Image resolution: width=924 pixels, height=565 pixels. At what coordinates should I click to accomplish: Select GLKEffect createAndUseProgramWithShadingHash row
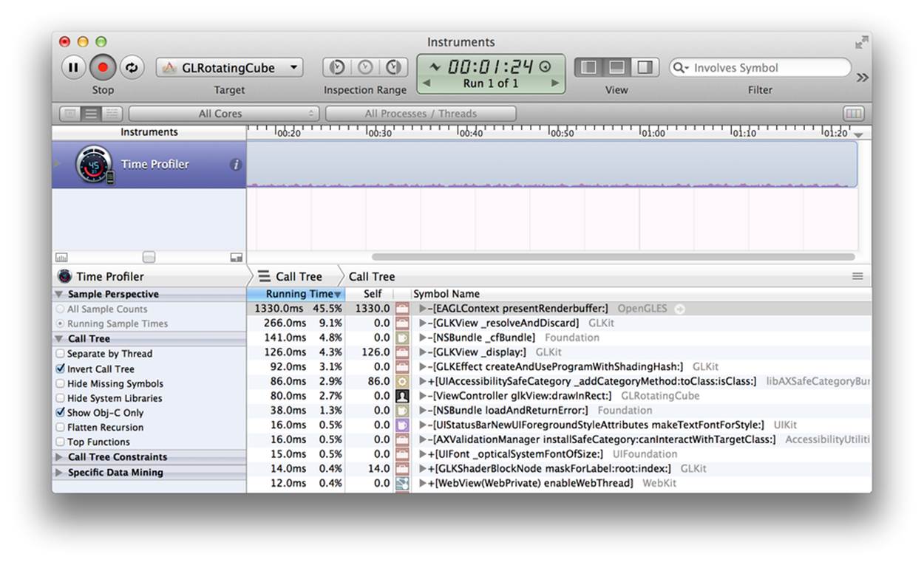point(559,366)
